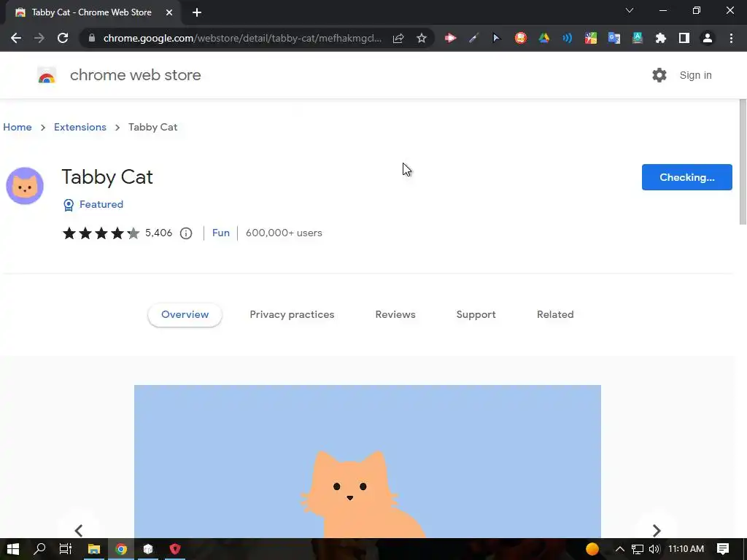
Task: Open Task View in the taskbar
Action: pyautogui.click(x=65, y=549)
